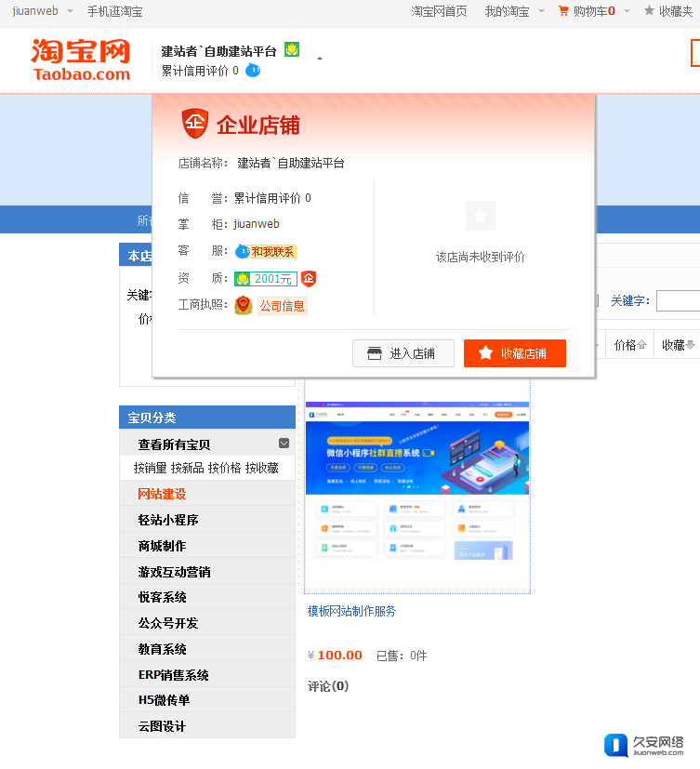Screen dimensions: 700x769
Task: Select 公众号开发 category
Action: [168, 623]
